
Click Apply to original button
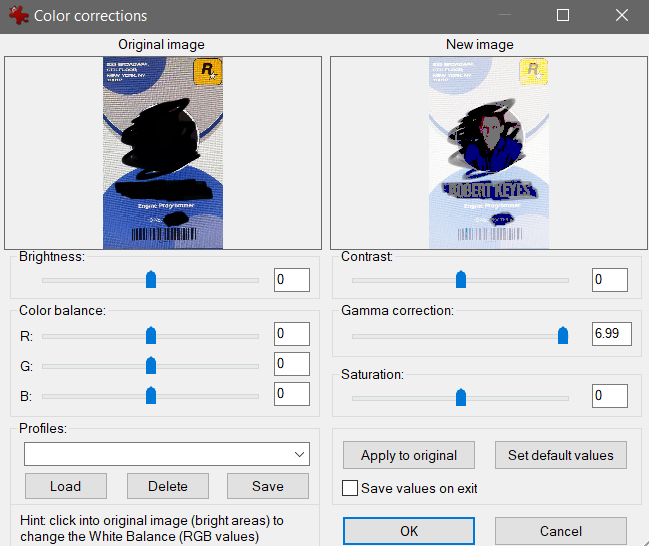(409, 455)
